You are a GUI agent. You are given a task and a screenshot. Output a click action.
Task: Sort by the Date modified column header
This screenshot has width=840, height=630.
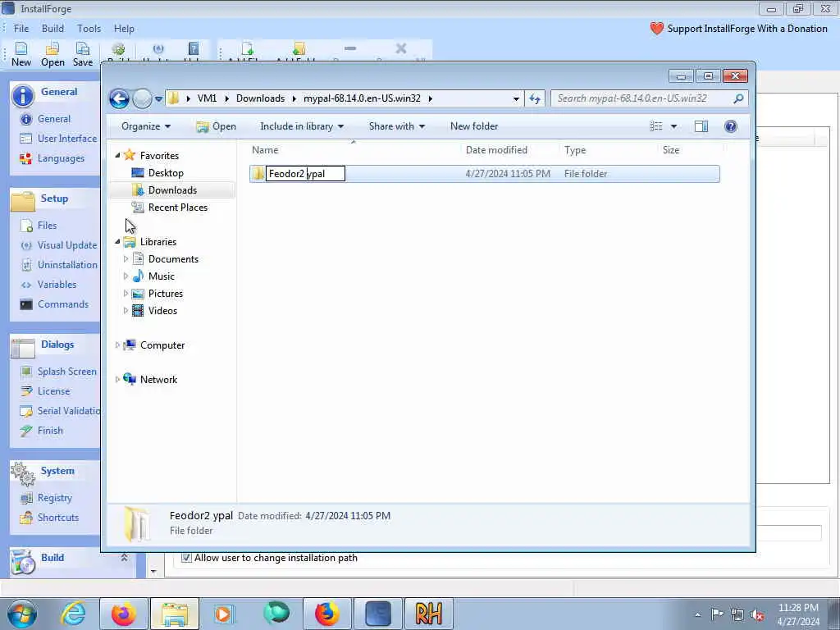pos(496,151)
